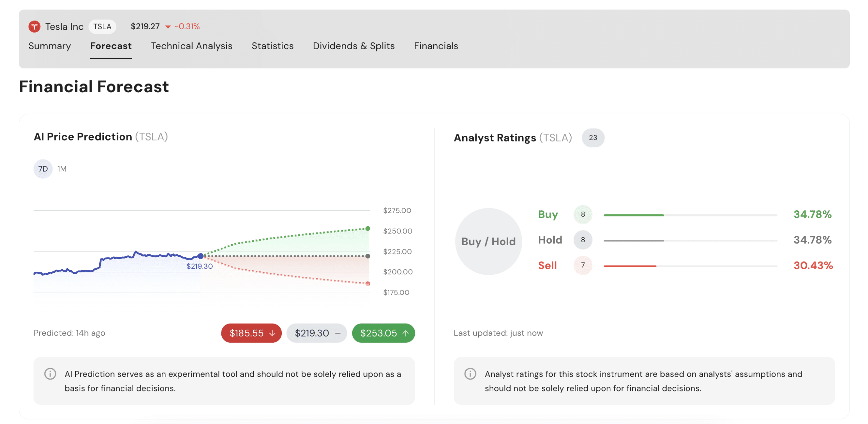The height and width of the screenshot is (424, 868).
Task: Switch to Technical Analysis tab
Action: (192, 46)
